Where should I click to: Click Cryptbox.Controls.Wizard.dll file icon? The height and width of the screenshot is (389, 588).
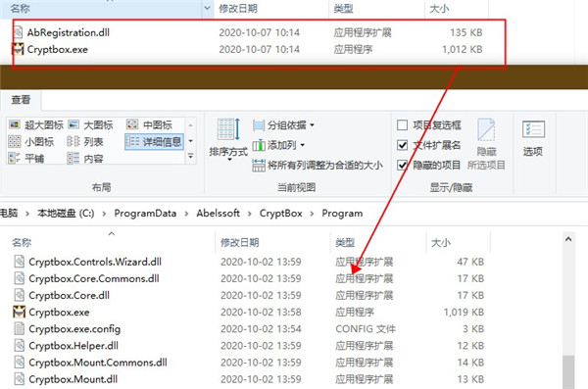20,262
